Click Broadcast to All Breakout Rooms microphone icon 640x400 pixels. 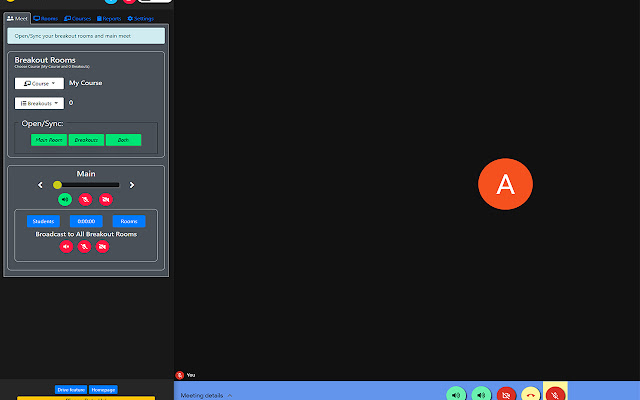84,247
